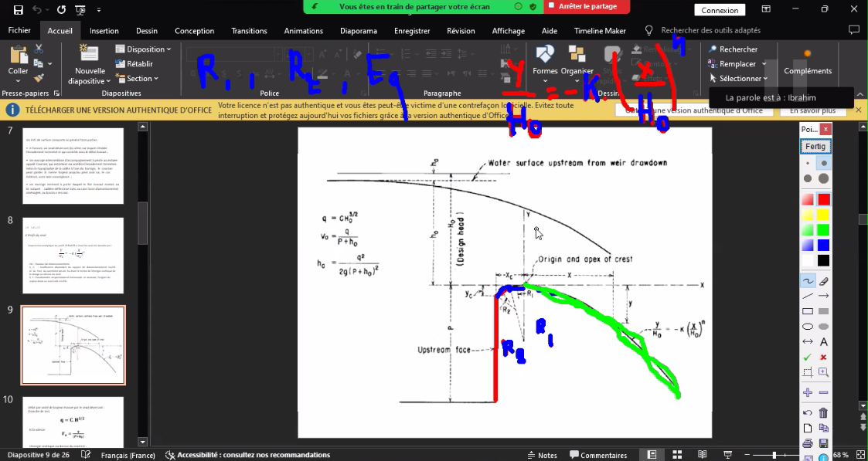The width and height of the screenshot is (868, 461).
Task: Choose the freehand pen drawing tool
Action: point(808,281)
